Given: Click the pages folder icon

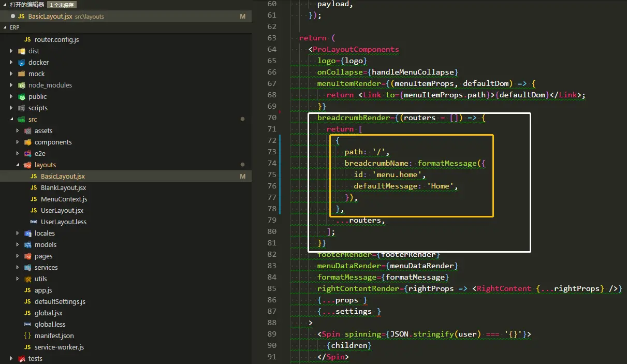Looking at the screenshot, I should (x=27, y=256).
